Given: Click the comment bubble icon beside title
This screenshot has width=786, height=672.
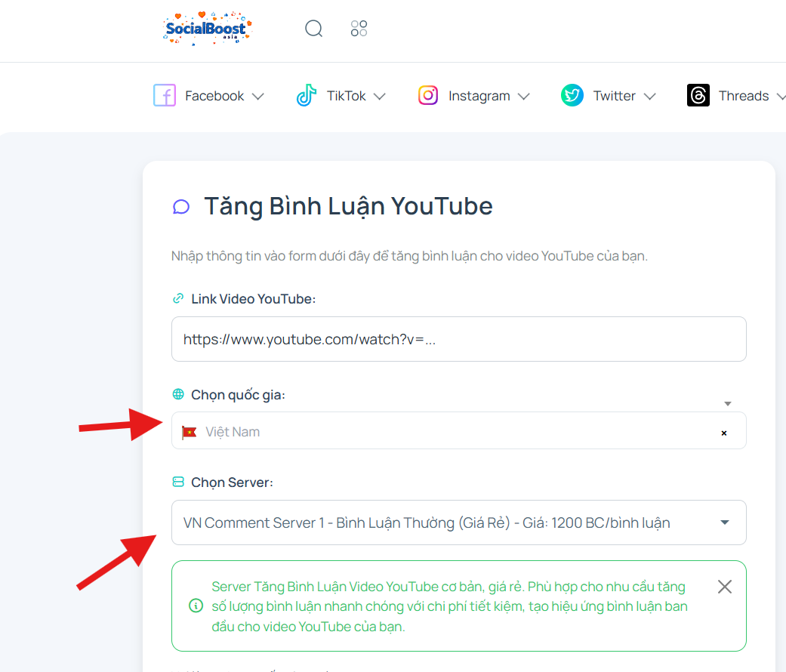Looking at the screenshot, I should [181, 206].
